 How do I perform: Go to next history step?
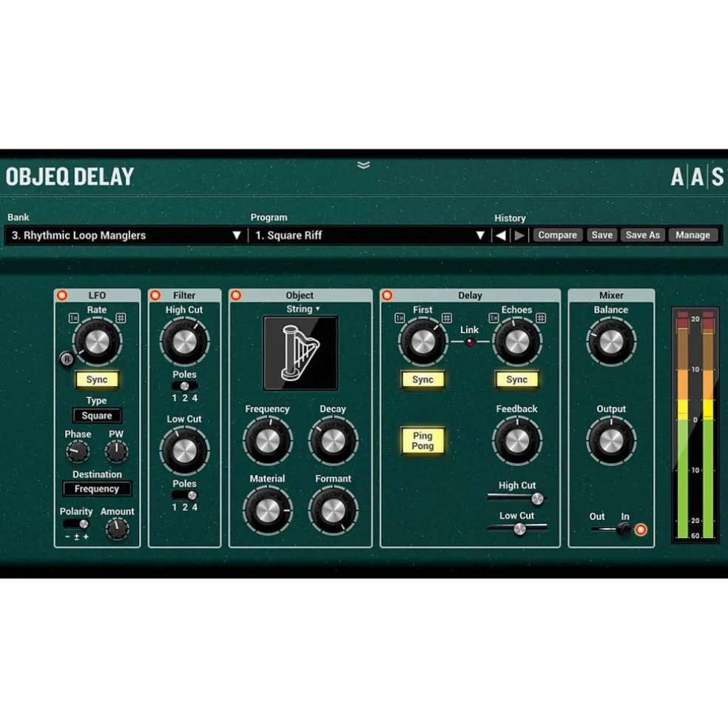519,235
